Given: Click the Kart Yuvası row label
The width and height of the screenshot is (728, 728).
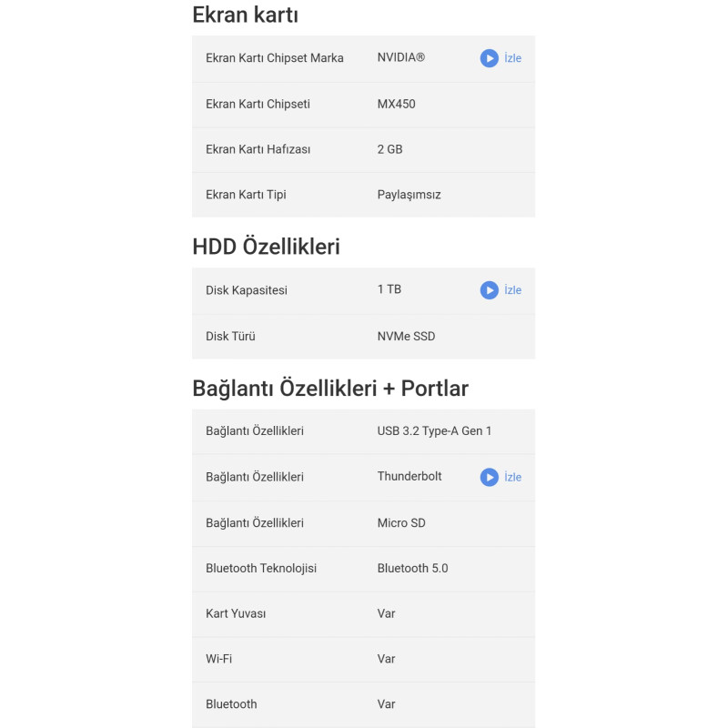Looking at the screenshot, I should tap(236, 613).
